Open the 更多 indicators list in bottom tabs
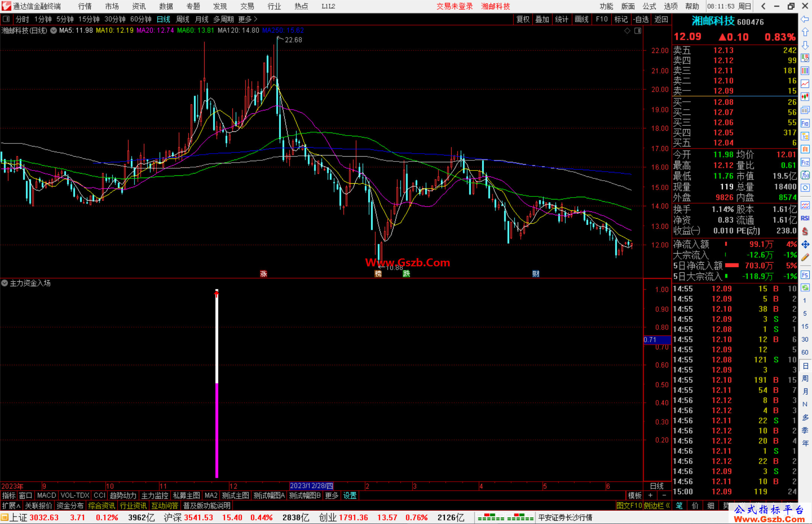812x524 pixels. 332,495
